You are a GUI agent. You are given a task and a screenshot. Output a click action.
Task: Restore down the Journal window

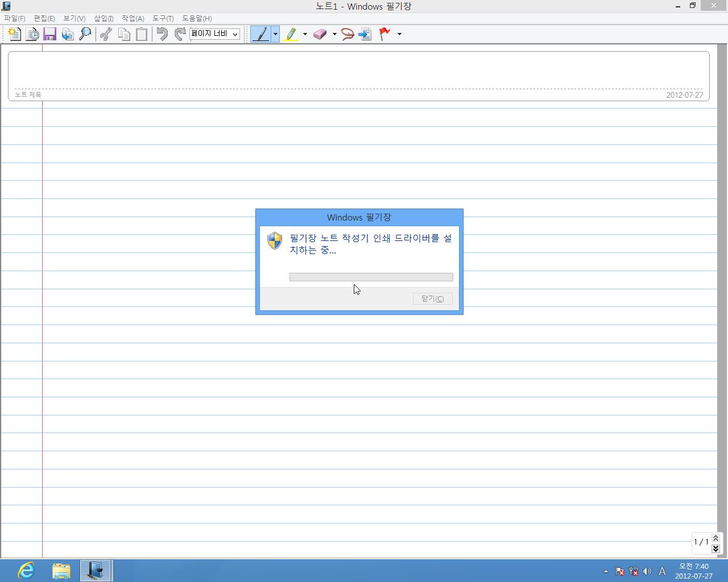(693, 6)
